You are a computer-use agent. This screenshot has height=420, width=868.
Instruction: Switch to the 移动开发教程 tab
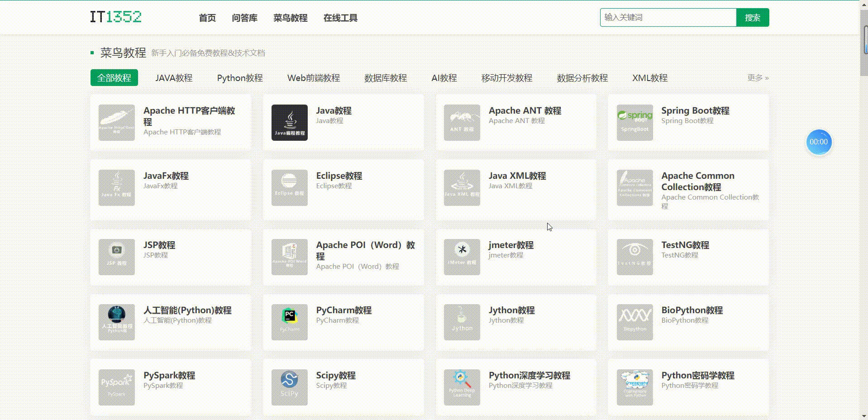(x=507, y=78)
